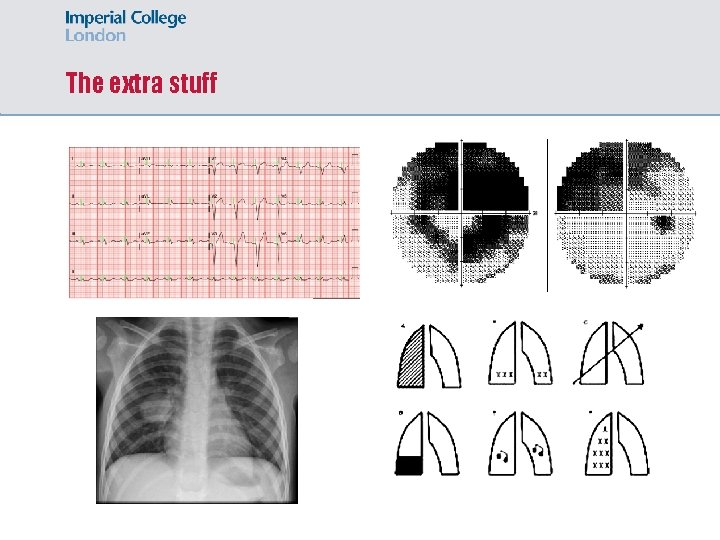Viewport: 720px width, 540px height.
Task: Click the arrowhead on the arrow lung diagram
Action: (x=640, y=326)
